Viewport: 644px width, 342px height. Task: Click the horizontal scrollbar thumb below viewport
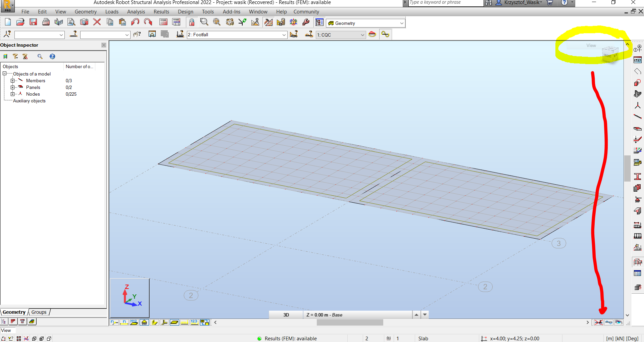350,322
